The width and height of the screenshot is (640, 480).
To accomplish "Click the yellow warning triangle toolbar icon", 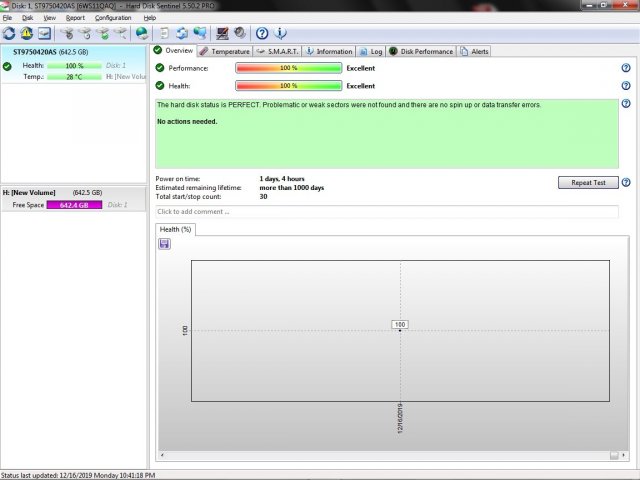I will click(27, 33).
